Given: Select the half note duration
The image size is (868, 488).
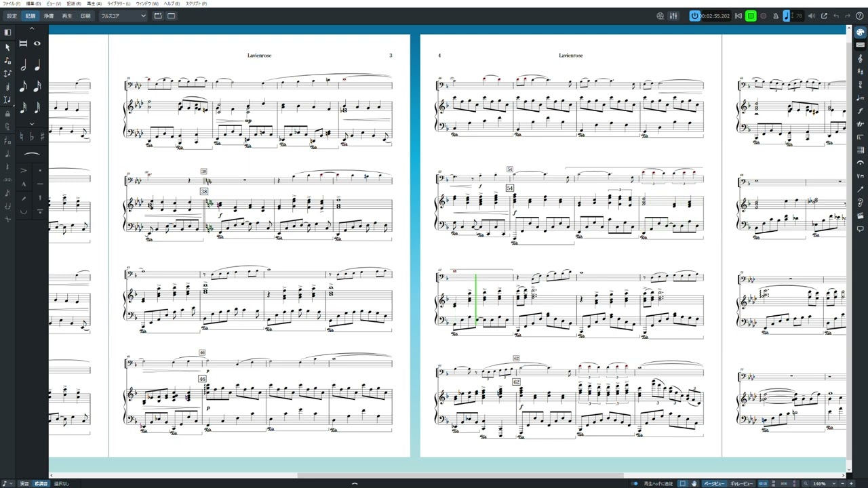Looking at the screenshot, I should coord(23,65).
